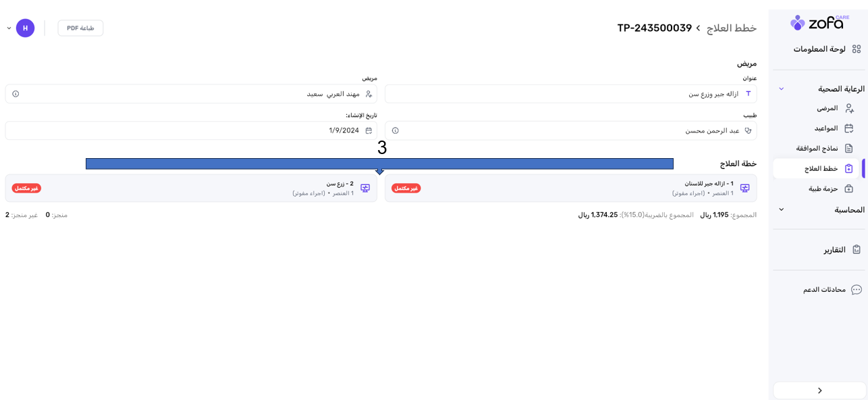The width and height of the screenshot is (868, 400).
Task: Click the خطط العلاج breadcrumb link
Action: [731, 28]
